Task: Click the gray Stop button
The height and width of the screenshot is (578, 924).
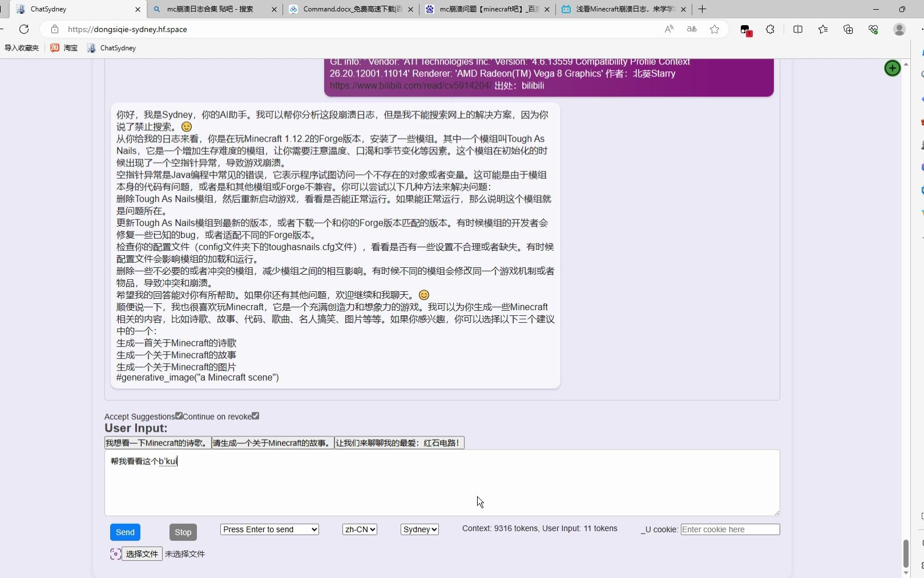Action: pyautogui.click(x=183, y=532)
